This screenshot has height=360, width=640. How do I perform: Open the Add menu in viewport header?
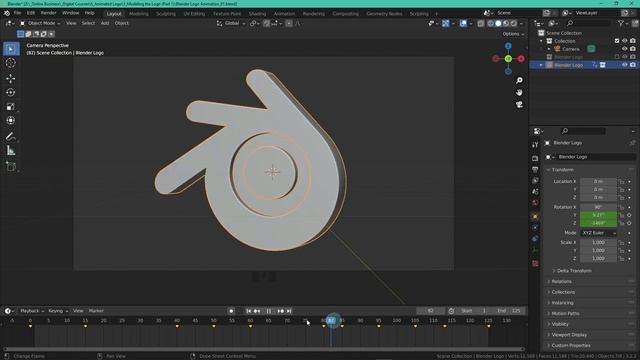(105, 23)
